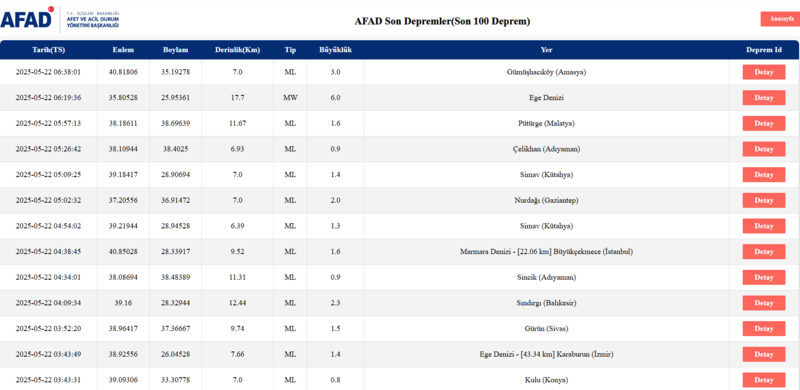Click the AFAD Son Depremler page title

click(442, 21)
